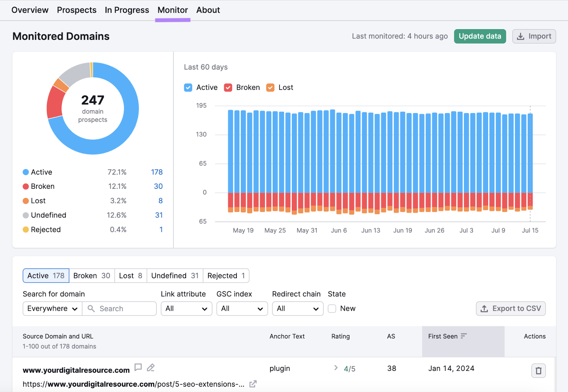Image resolution: width=568 pixels, height=392 pixels.
Task: Expand the rating details via the chevron before 4/5
Action: point(335,368)
